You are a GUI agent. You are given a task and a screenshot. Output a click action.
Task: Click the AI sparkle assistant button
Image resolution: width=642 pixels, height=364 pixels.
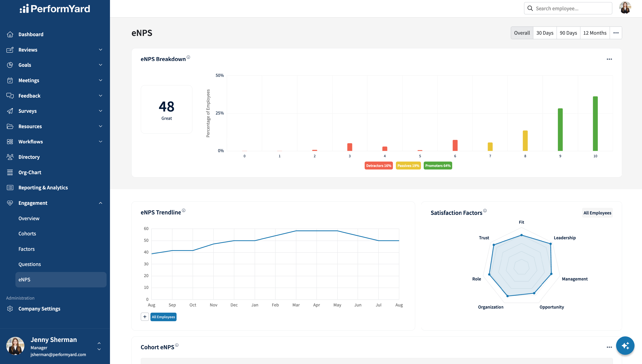coord(625,346)
